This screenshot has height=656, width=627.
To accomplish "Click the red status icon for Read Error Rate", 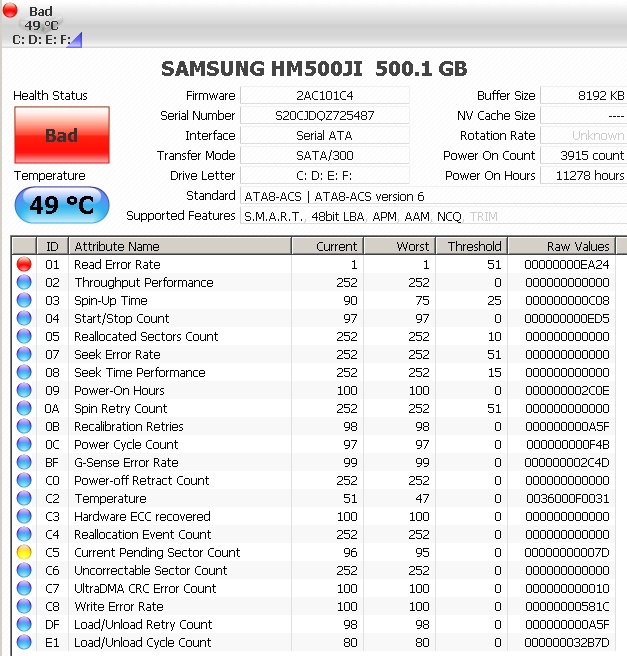I will coord(24,264).
